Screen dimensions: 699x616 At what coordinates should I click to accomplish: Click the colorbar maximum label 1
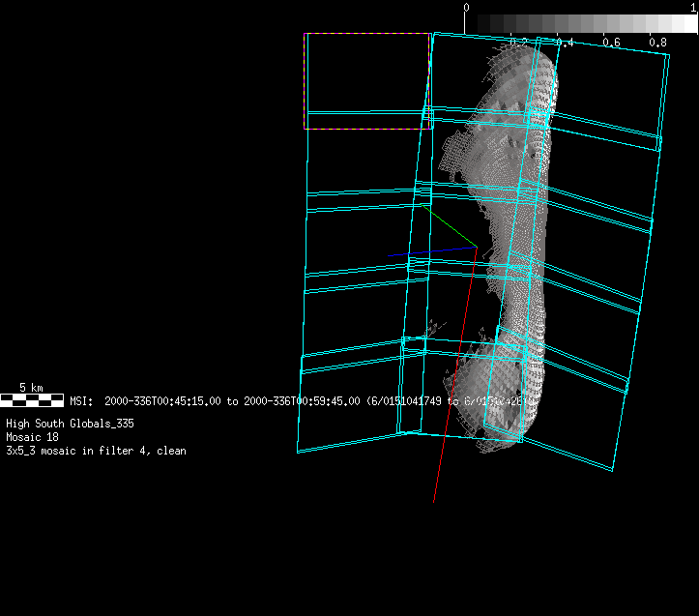pos(693,7)
